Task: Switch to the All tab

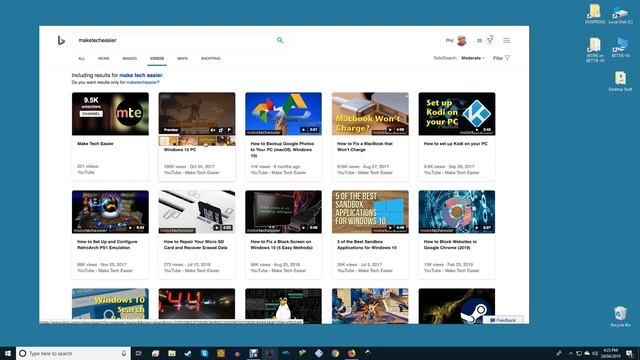Action: pyautogui.click(x=82, y=58)
